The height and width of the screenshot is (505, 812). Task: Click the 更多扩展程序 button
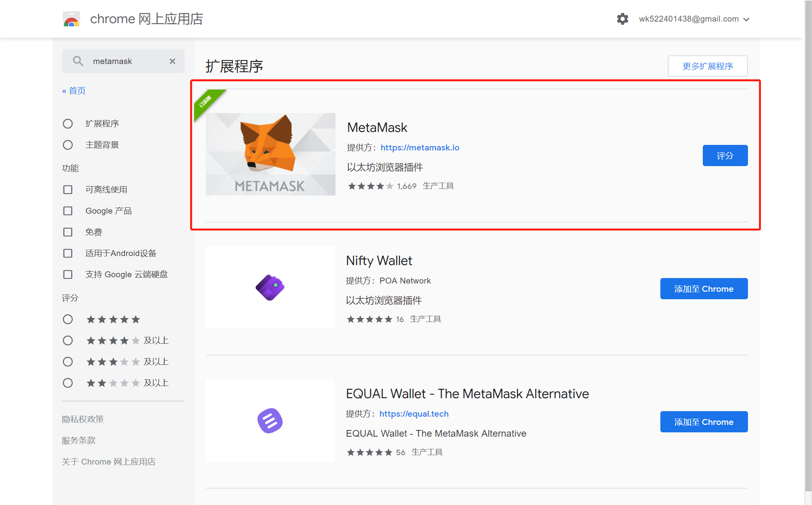click(708, 66)
